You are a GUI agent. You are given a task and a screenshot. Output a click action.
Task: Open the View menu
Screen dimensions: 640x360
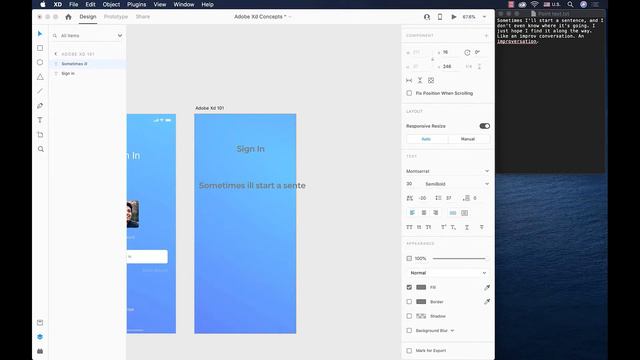160,4
